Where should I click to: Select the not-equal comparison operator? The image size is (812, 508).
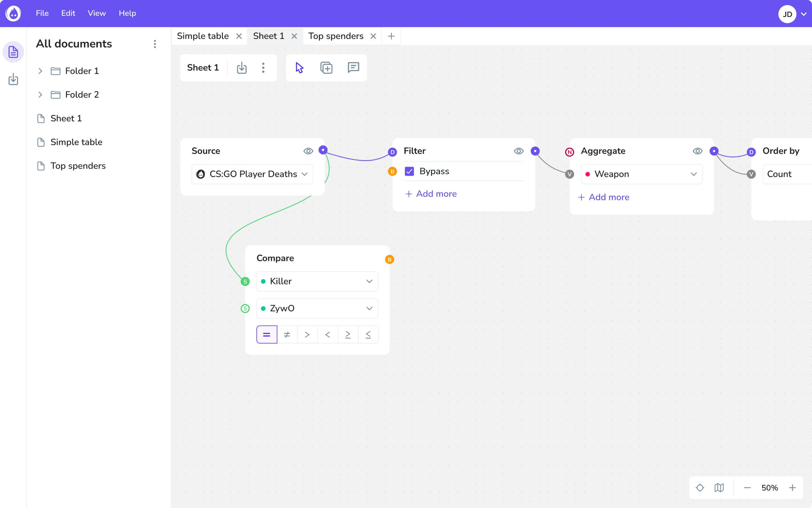point(287,335)
